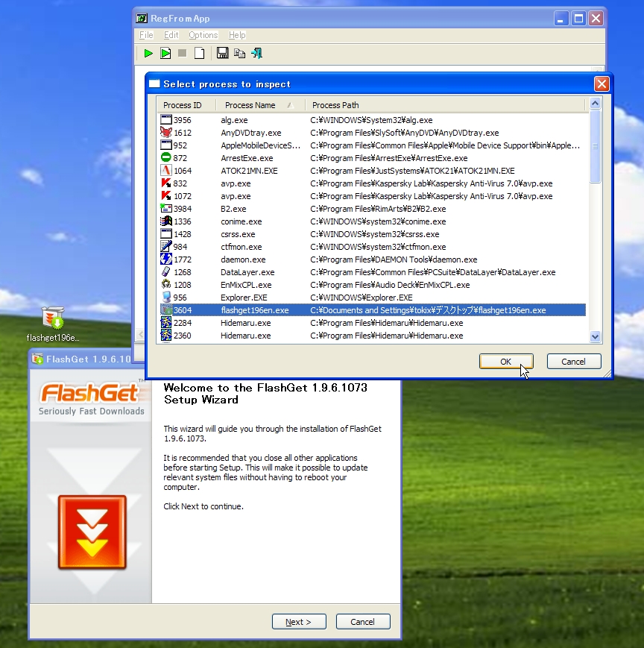The width and height of the screenshot is (644, 648).
Task: Click the blank page icon in RegFromApp toolbar
Action: point(199,53)
